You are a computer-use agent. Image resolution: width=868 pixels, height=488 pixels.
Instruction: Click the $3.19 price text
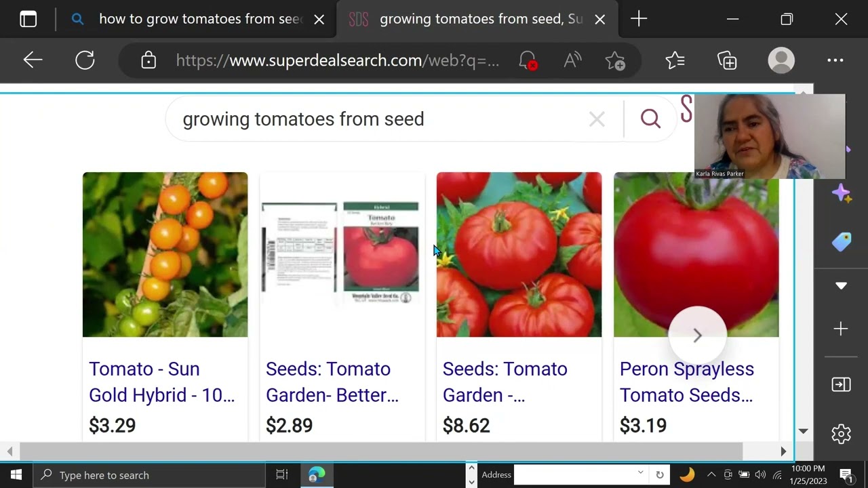pos(644,426)
